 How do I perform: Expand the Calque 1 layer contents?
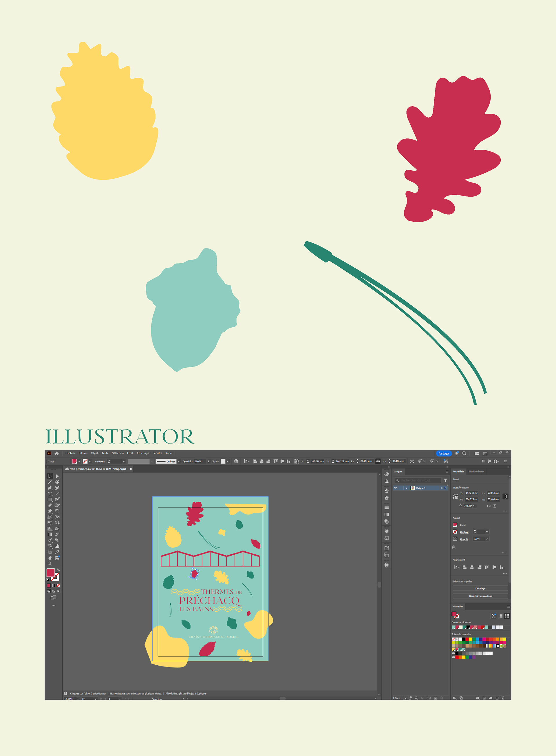click(407, 488)
